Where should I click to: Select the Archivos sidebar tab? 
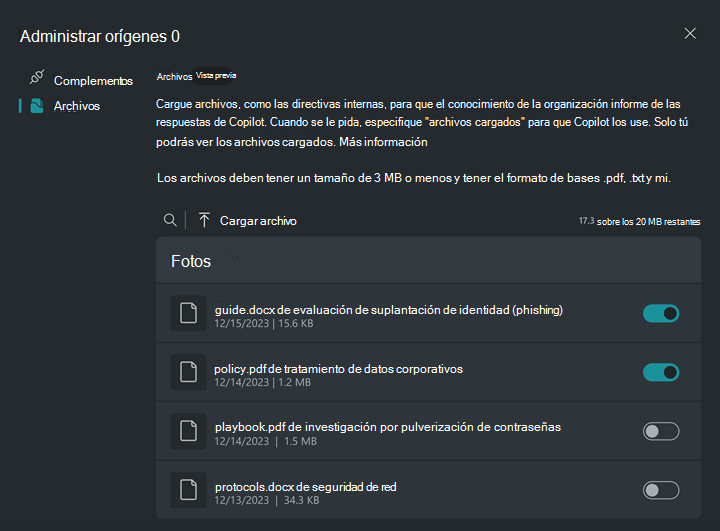click(x=77, y=105)
